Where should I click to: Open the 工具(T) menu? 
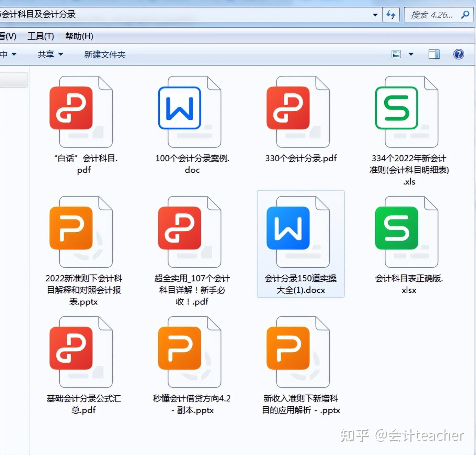(40, 36)
